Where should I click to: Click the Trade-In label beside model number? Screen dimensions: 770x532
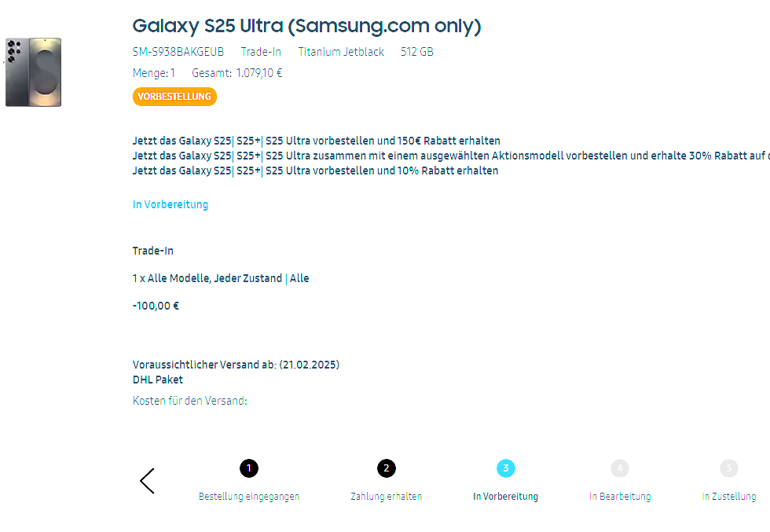click(x=261, y=52)
